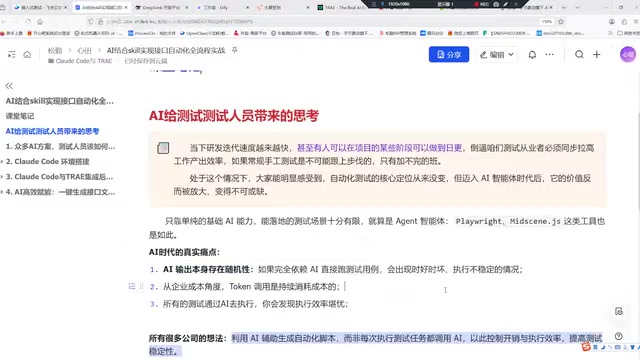Click the pen annotation icon on recording toolbar
640x360 pixels.
coord(505,4)
